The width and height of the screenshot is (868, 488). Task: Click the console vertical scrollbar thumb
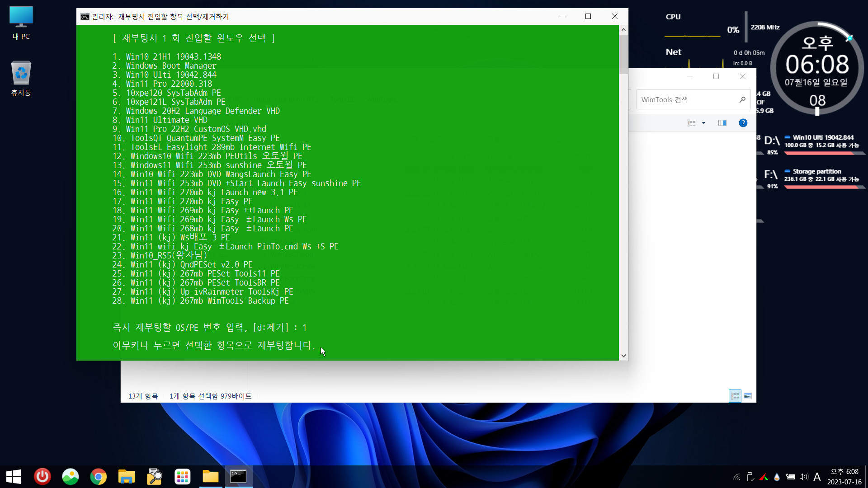click(x=623, y=54)
